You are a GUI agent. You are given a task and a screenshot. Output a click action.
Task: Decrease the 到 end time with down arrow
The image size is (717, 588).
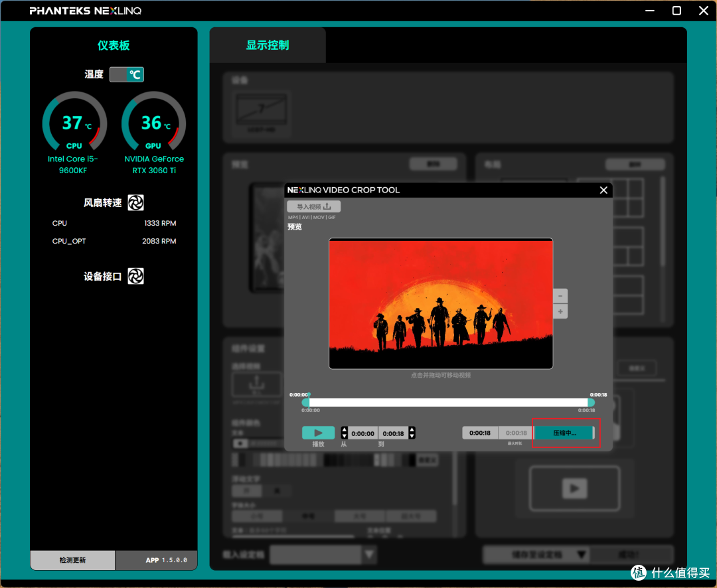[x=412, y=436]
